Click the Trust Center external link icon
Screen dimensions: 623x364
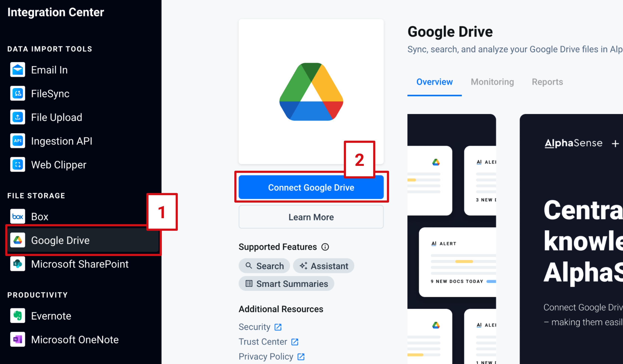295,342
